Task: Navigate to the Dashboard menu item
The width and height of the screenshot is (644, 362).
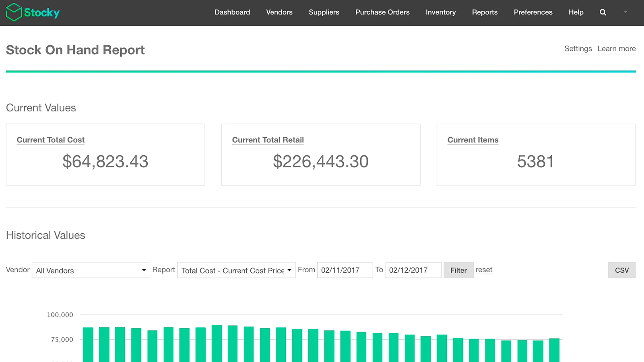Action: click(x=232, y=12)
